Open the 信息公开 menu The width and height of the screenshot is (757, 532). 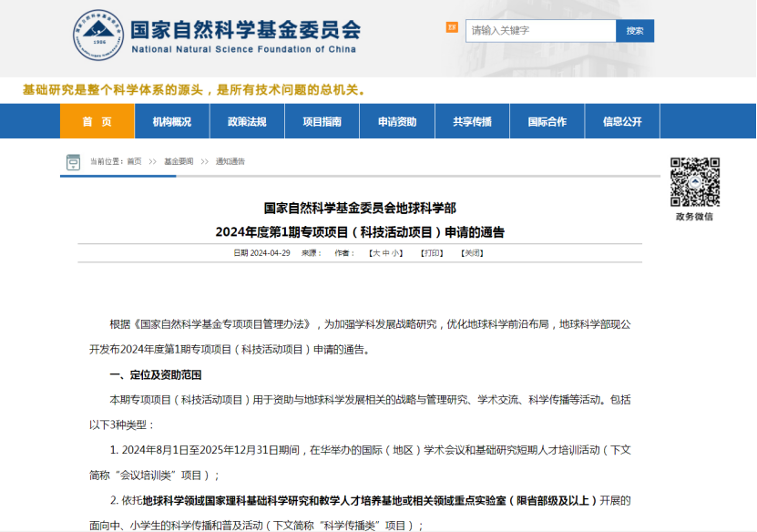click(622, 121)
